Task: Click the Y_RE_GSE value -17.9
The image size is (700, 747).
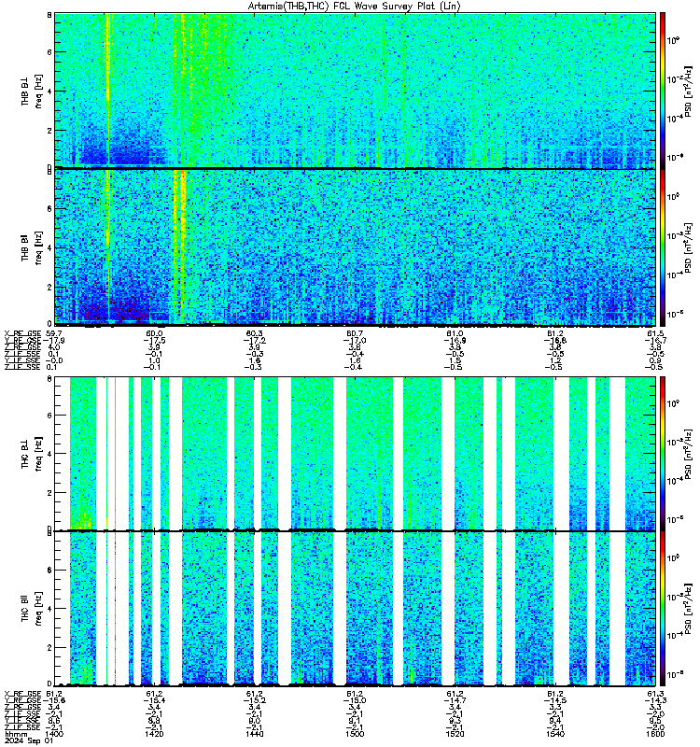Action: pos(54,341)
